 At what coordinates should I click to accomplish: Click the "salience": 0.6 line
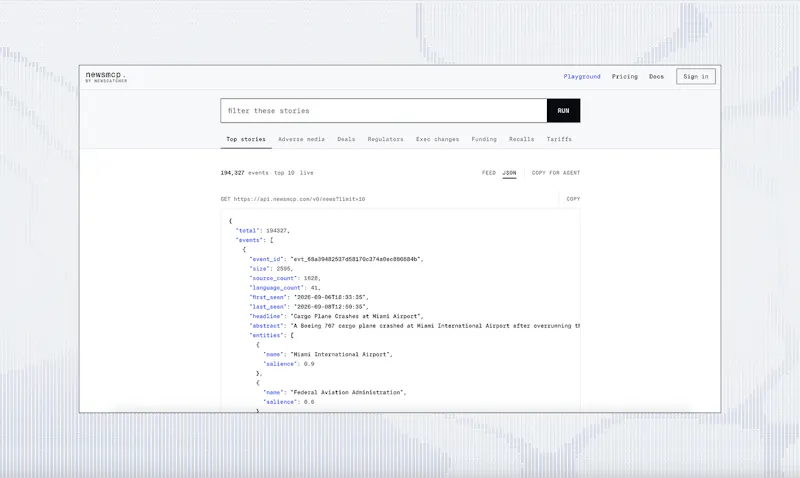click(289, 402)
